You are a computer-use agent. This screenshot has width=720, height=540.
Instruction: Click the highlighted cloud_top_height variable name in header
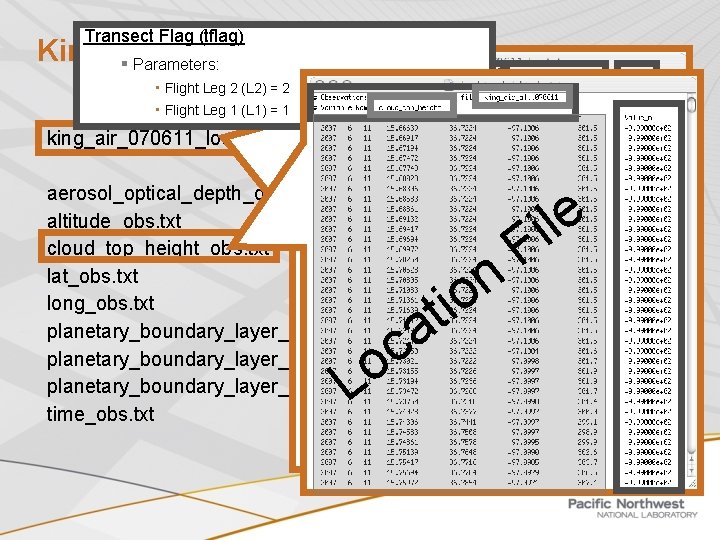click(x=412, y=107)
